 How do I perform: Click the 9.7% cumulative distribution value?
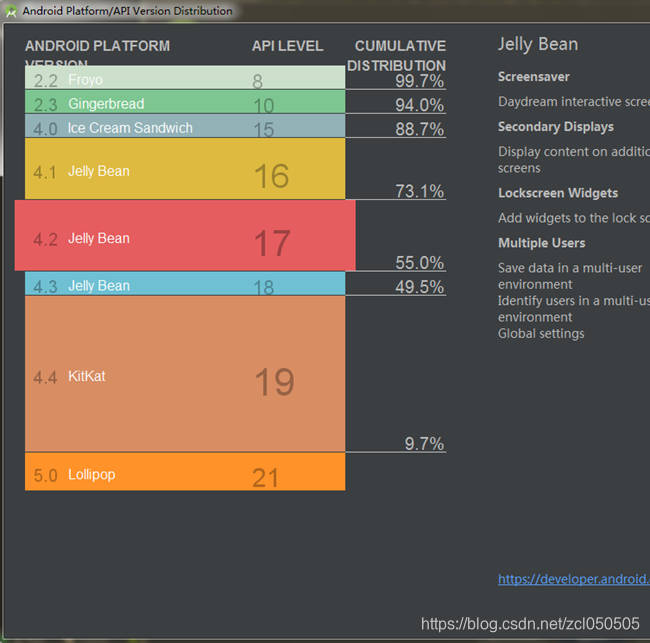click(x=424, y=444)
